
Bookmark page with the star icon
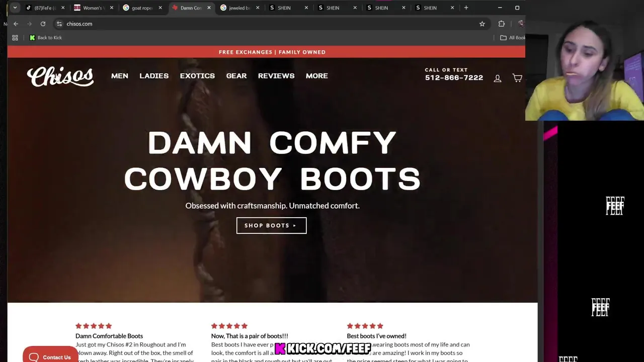click(x=482, y=24)
